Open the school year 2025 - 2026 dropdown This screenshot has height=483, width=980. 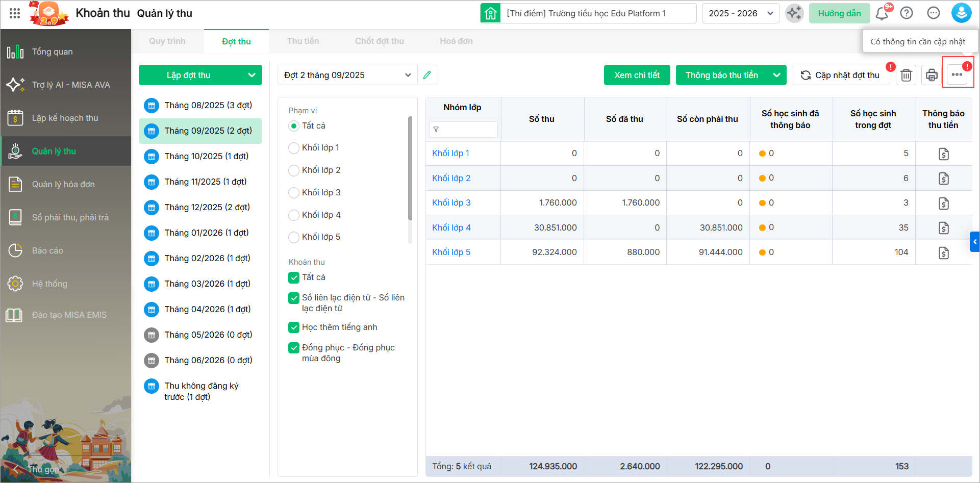click(740, 13)
